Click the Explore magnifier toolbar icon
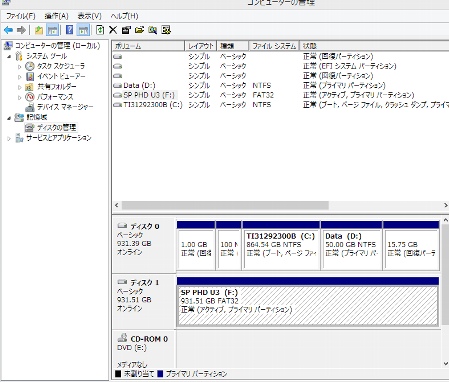This screenshot has width=449, height=382. pos(153,30)
